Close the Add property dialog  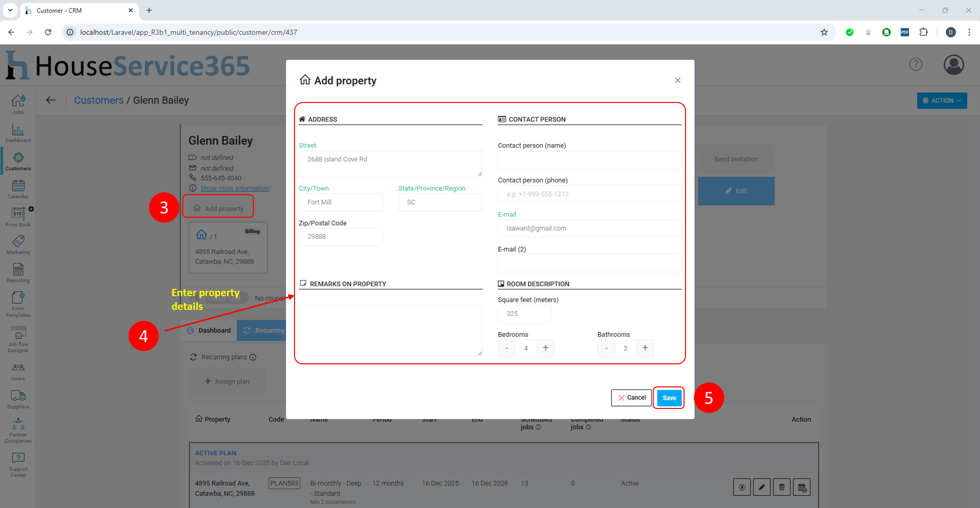click(x=678, y=80)
